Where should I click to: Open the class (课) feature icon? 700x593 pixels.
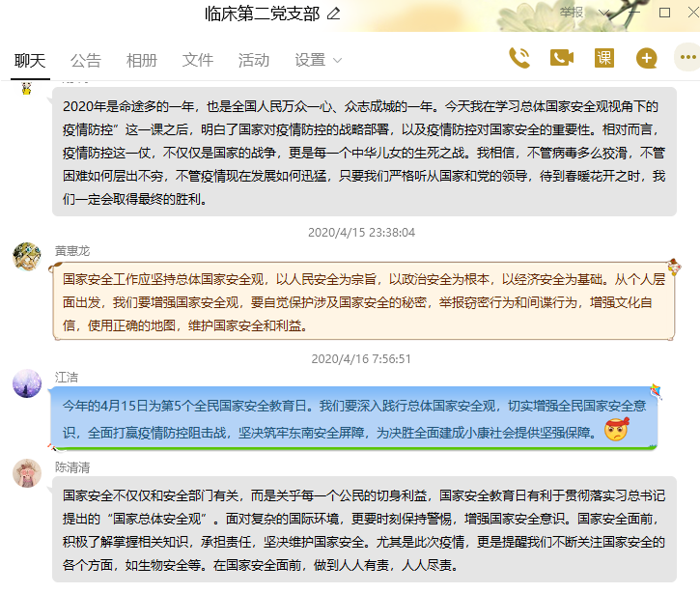(604, 58)
